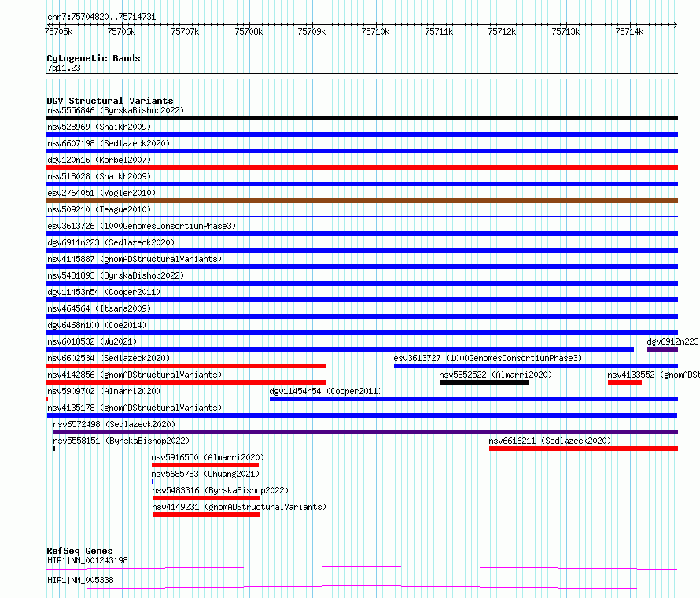Click the purple dgv6912n223 variant bar

click(662, 349)
